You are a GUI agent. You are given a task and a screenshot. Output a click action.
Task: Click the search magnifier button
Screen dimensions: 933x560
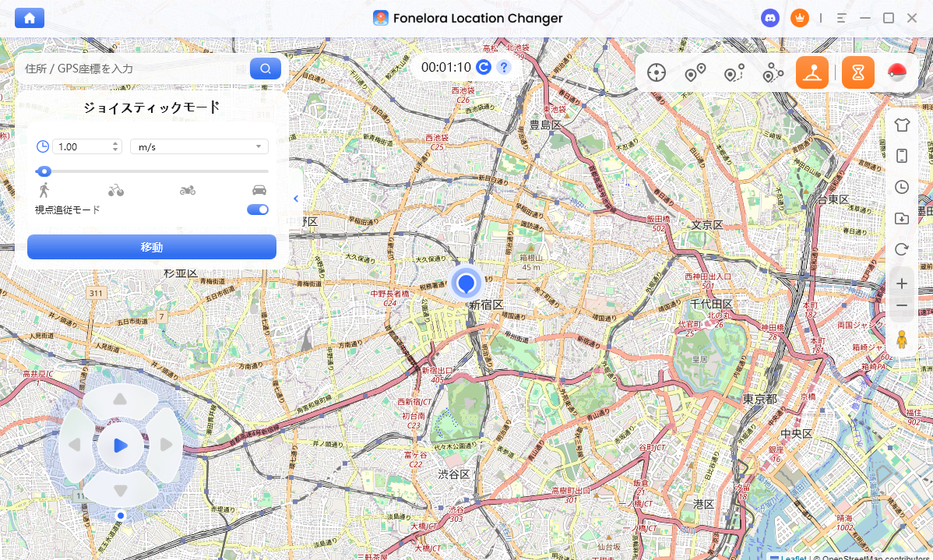(x=266, y=69)
